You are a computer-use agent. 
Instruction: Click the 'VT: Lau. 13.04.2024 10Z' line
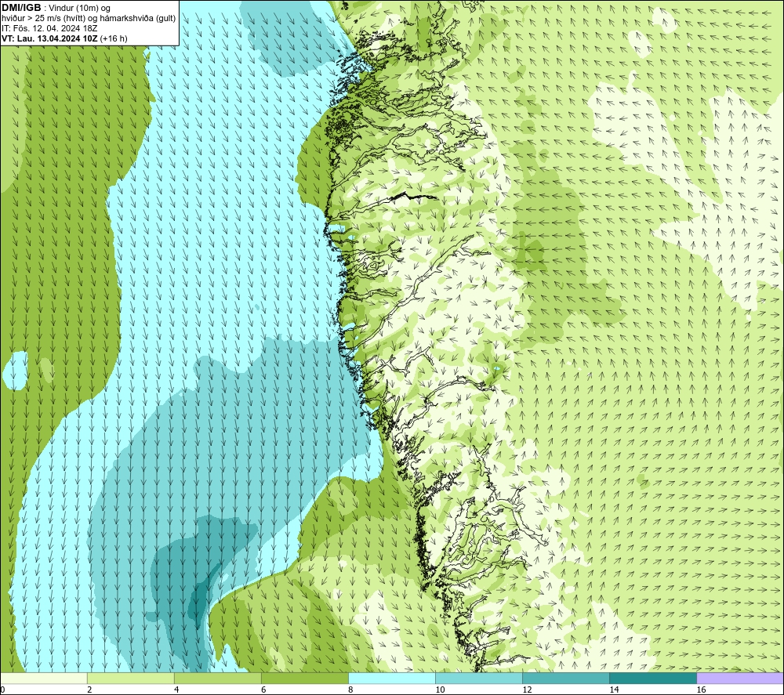(x=49, y=38)
